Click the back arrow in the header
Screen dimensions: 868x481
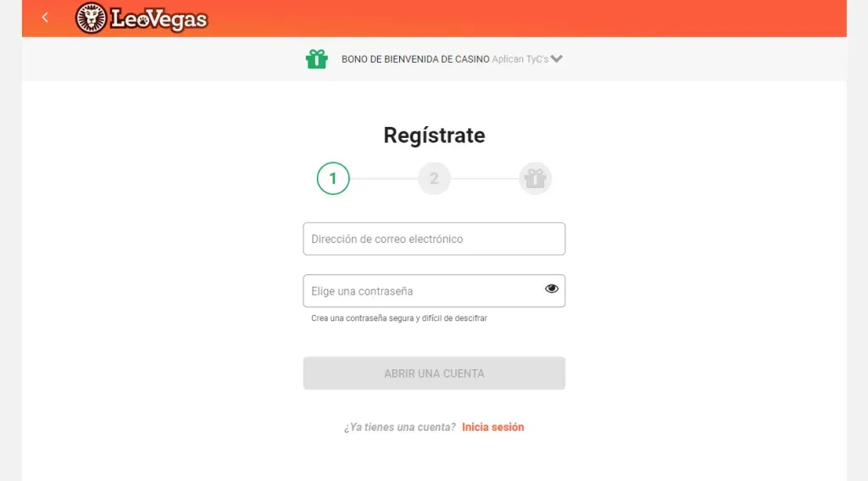click(x=45, y=18)
